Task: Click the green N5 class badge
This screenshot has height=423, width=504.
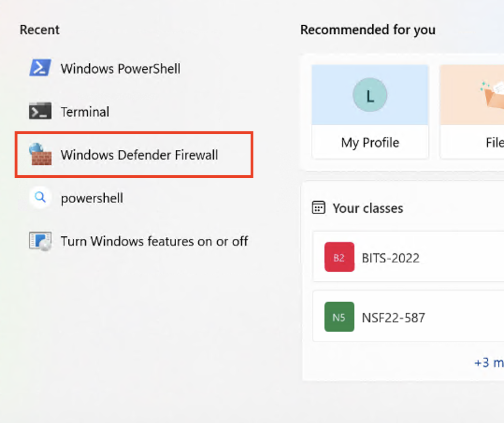Action: pyautogui.click(x=339, y=317)
